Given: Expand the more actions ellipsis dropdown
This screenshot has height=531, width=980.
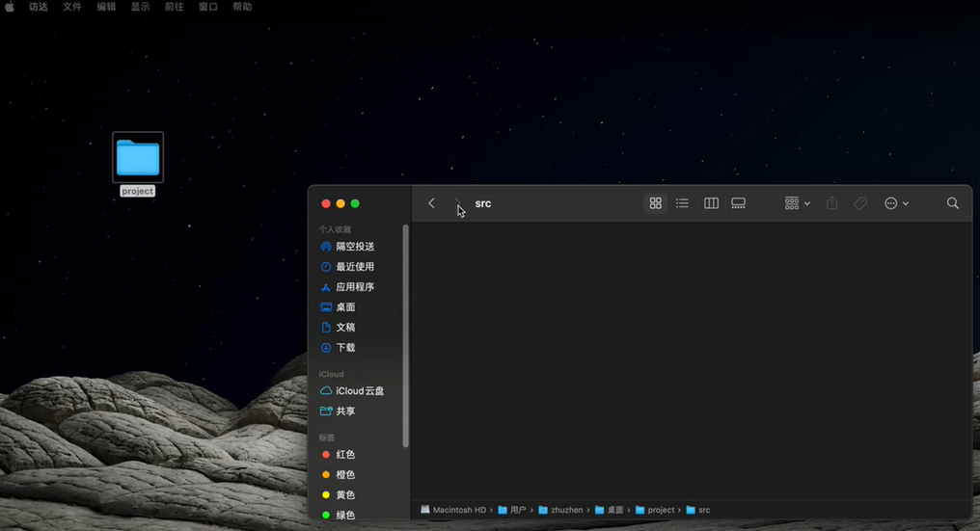Looking at the screenshot, I should [x=896, y=203].
